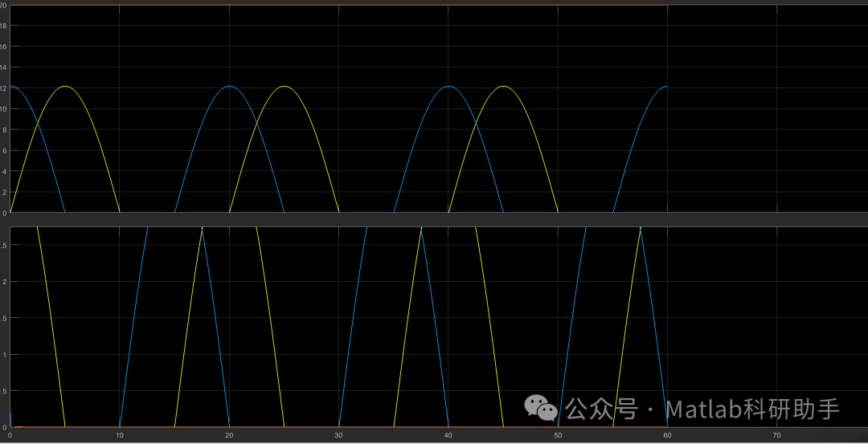This screenshot has width=868, height=444.
Task: Click the x-axis tick label "30"
Action: pos(338,436)
